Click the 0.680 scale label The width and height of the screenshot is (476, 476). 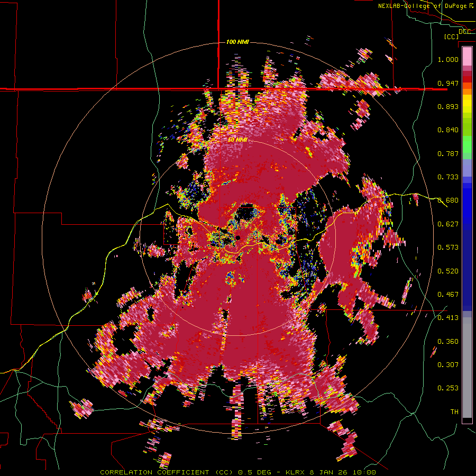pos(448,200)
